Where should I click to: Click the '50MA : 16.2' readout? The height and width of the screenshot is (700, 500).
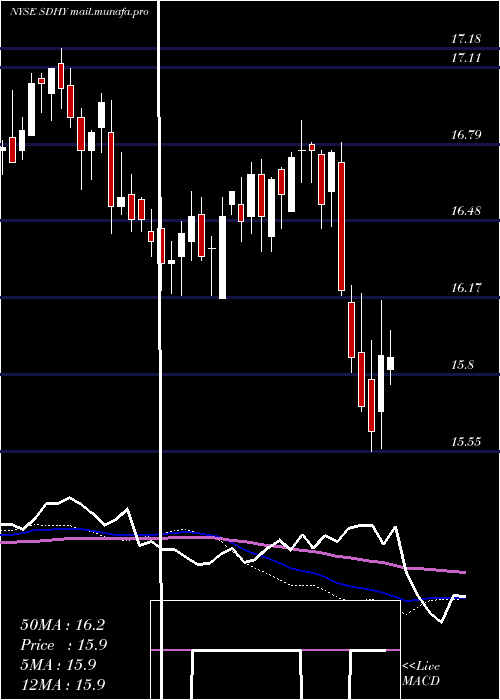tap(62, 625)
